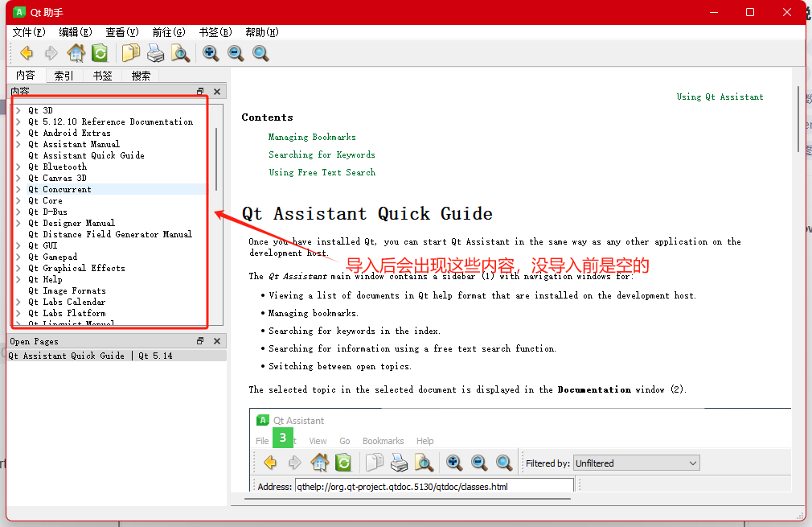812x527 pixels.
Task: Reset zoom with plain magnifier icon
Action: tap(260, 53)
